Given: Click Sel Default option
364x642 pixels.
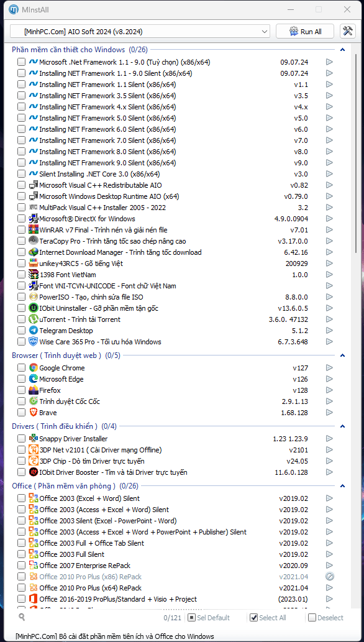Looking at the screenshot, I should coord(209,618).
